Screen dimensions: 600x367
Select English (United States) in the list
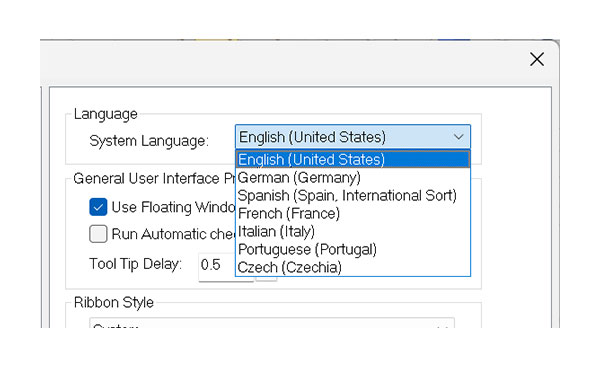point(352,159)
